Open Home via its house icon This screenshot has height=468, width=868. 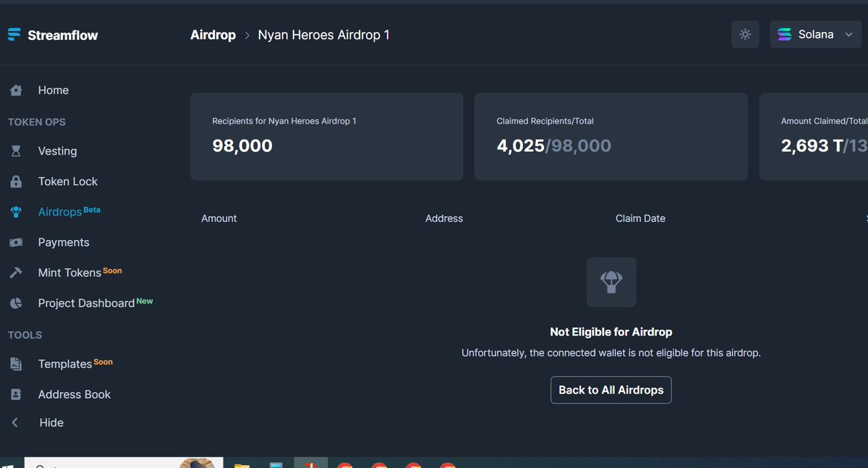[x=15, y=90]
